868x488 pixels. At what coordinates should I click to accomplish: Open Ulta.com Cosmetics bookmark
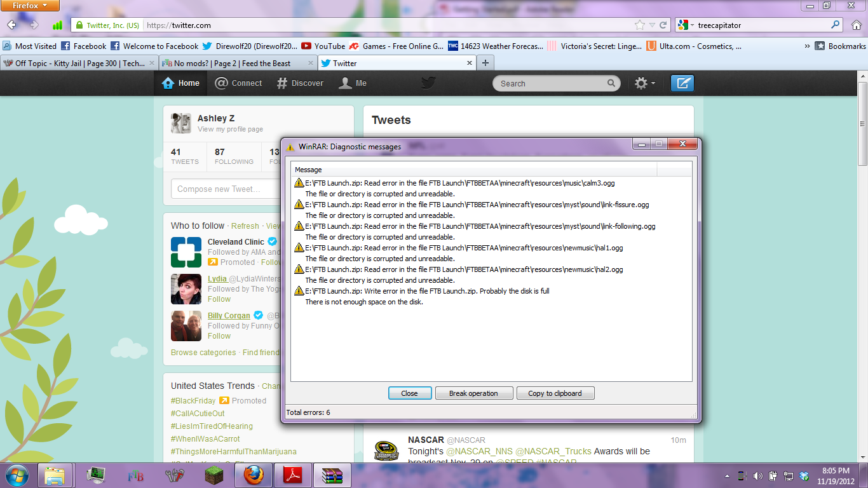pyautogui.click(x=694, y=46)
